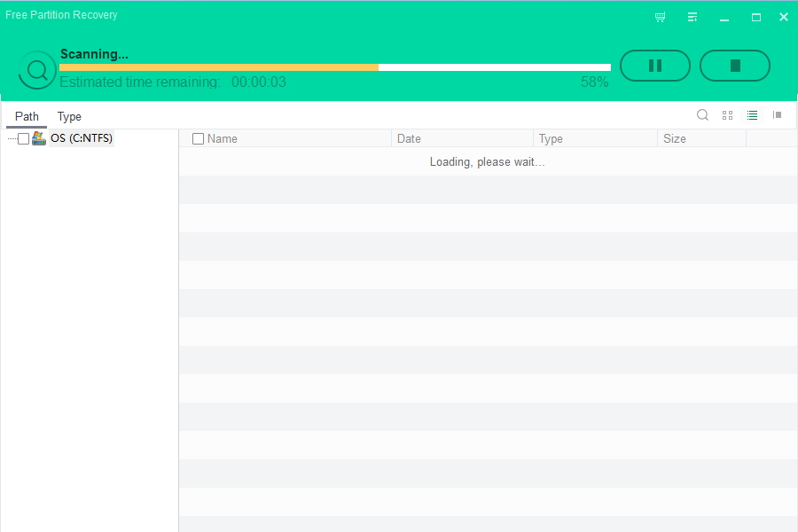Open the title bar menu icon
Image resolution: width=798 pixels, height=532 pixels.
click(x=692, y=17)
